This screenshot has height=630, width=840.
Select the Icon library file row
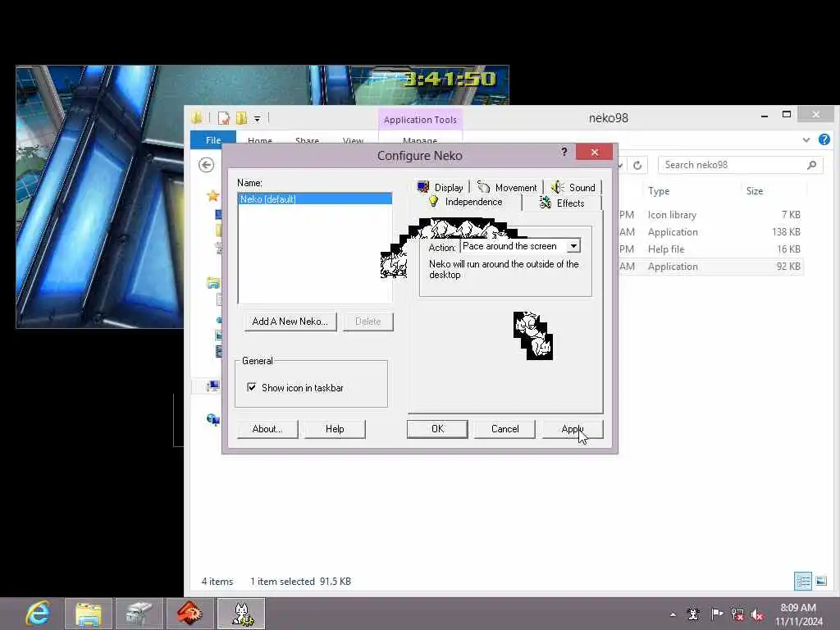[x=710, y=215]
